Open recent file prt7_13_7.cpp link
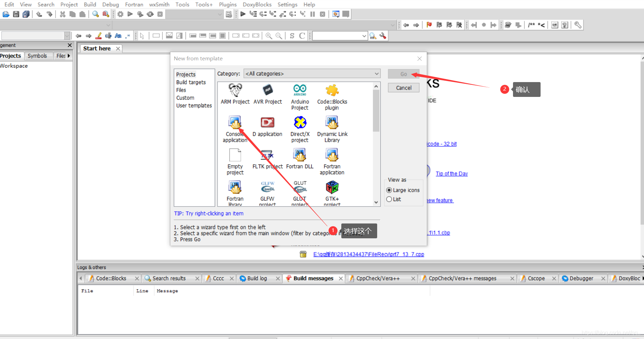Image resolution: width=644 pixels, height=339 pixels. click(369, 255)
